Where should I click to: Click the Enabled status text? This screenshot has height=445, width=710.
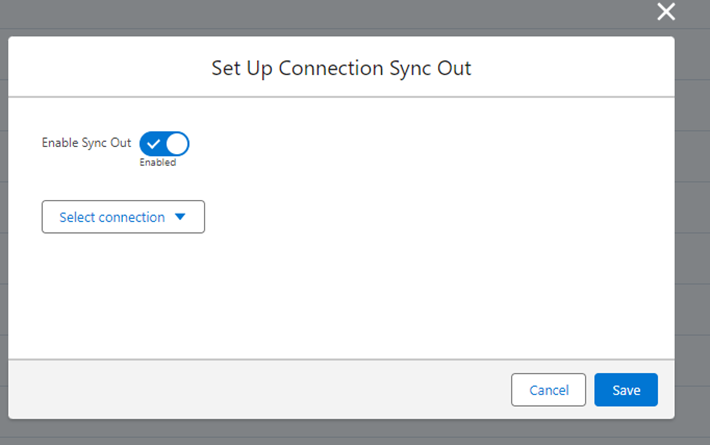coord(158,163)
